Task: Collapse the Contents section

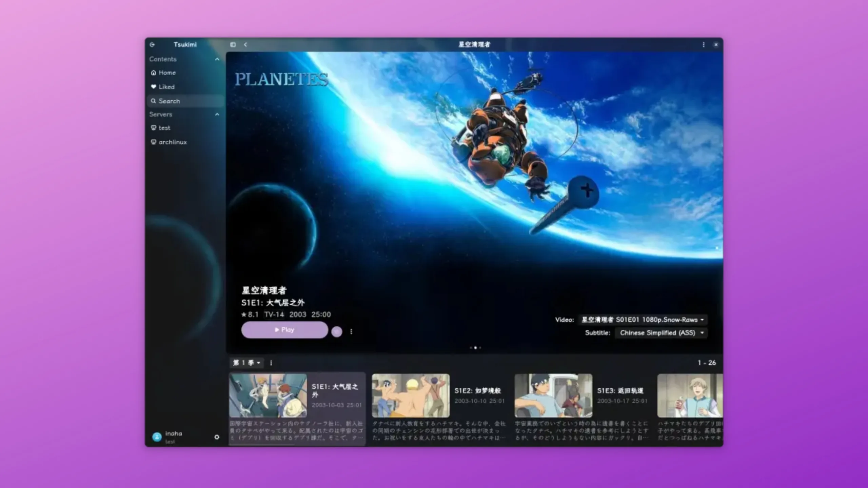Action: (217, 59)
